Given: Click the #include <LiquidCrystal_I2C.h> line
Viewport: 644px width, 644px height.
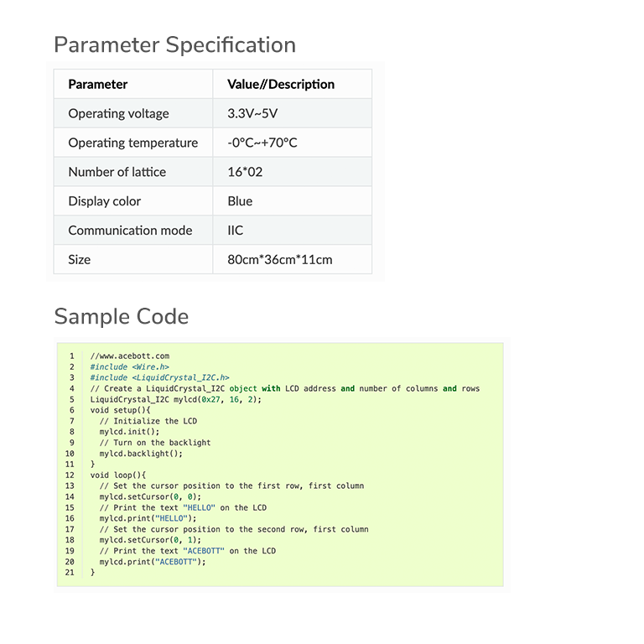Looking at the screenshot, I should click(160, 377).
